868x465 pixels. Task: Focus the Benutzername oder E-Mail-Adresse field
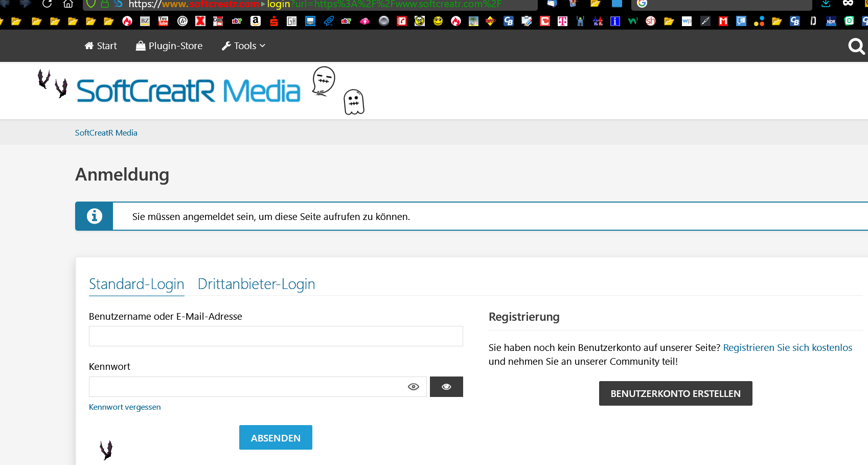[x=276, y=336]
